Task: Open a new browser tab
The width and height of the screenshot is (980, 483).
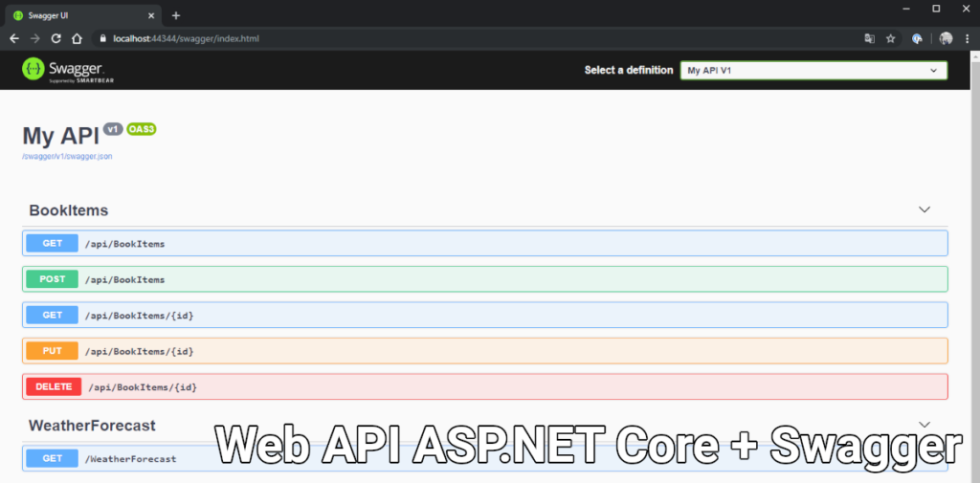Action: coord(176,15)
